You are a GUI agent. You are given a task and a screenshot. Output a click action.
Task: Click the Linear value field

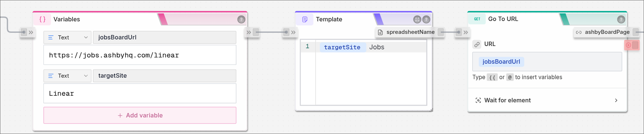click(x=140, y=94)
